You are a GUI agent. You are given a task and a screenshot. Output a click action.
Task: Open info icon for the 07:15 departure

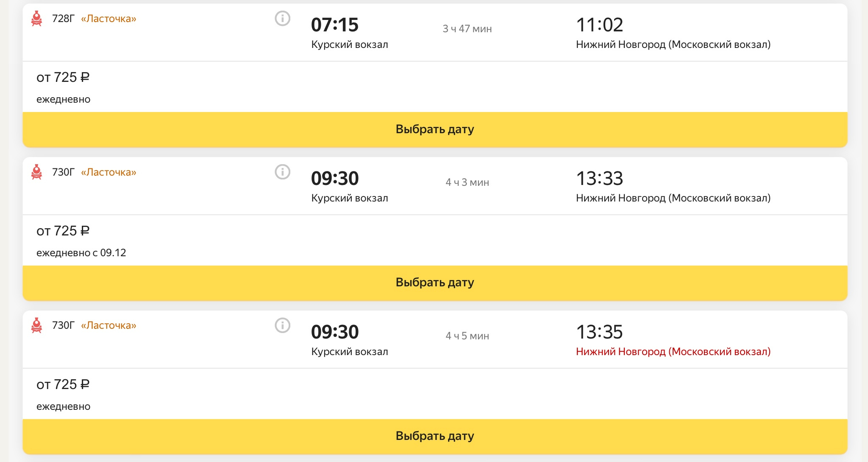pos(283,19)
